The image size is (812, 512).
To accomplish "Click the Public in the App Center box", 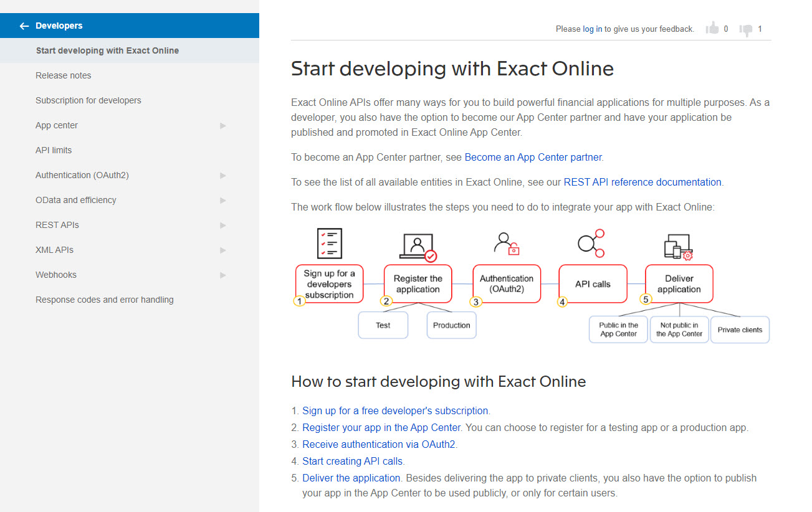I will coord(618,329).
